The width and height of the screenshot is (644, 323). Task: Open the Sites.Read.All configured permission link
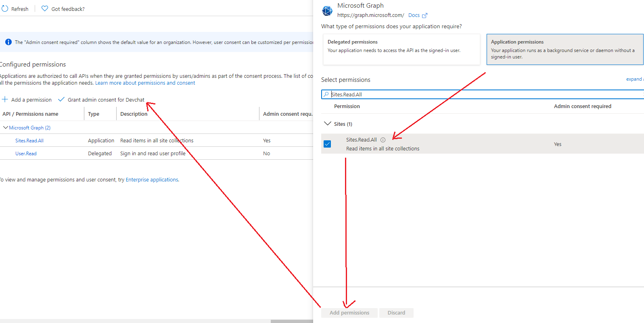29,141
